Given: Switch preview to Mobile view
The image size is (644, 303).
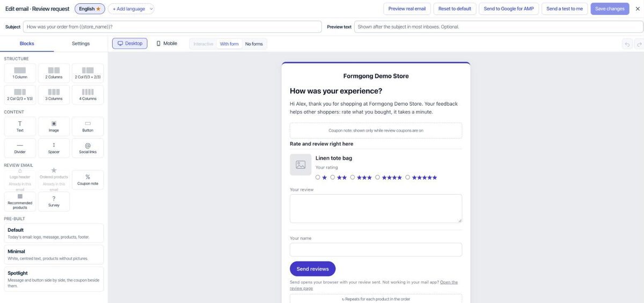Looking at the screenshot, I should click(x=166, y=43).
